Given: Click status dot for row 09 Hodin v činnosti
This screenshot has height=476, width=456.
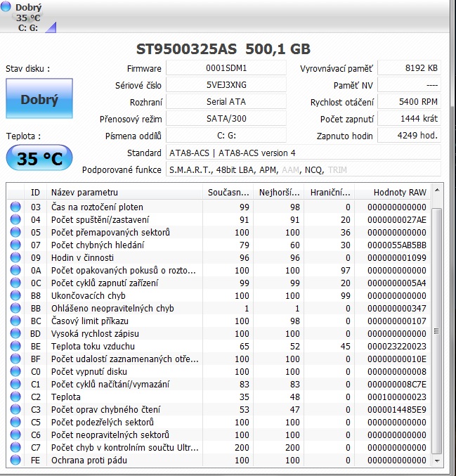Looking at the screenshot, I should 15,257.
